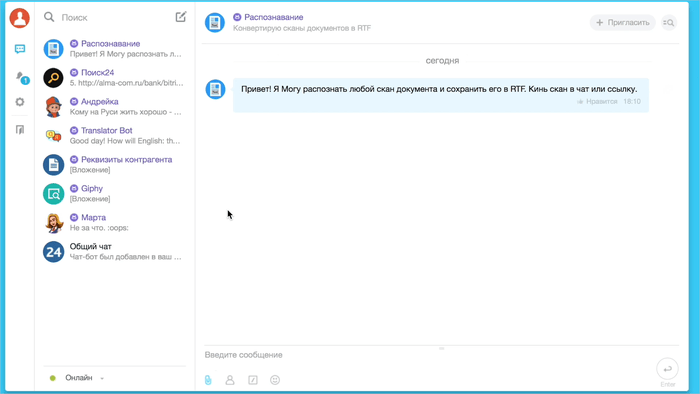Open the Марта chat

tap(114, 223)
